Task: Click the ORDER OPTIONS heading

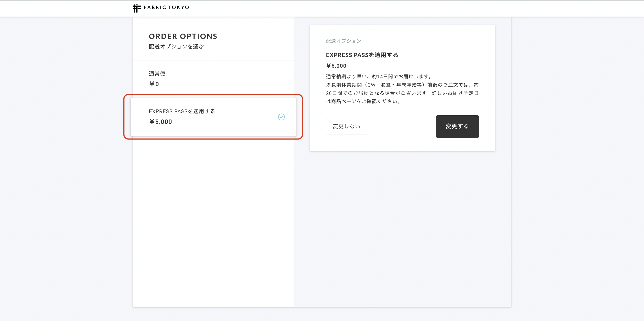Action: click(183, 36)
